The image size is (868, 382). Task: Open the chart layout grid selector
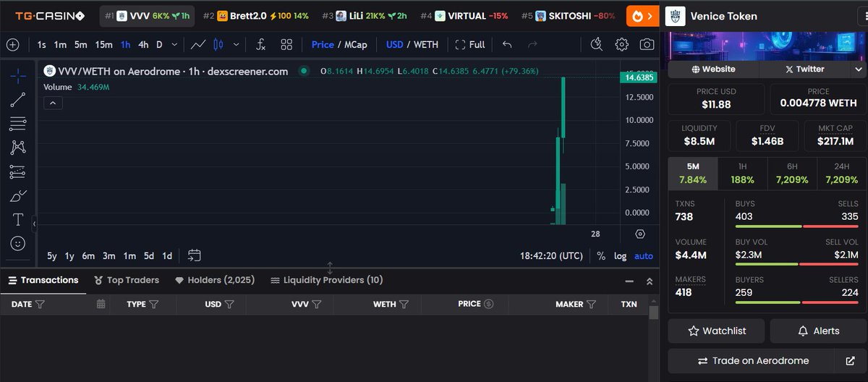click(x=286, y=45)
